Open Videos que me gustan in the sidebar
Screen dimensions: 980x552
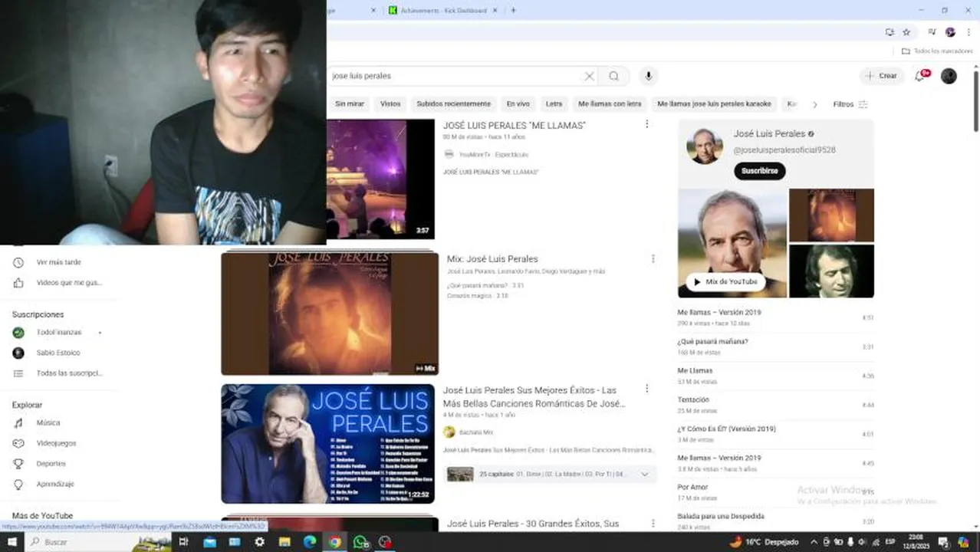[58, 283]
